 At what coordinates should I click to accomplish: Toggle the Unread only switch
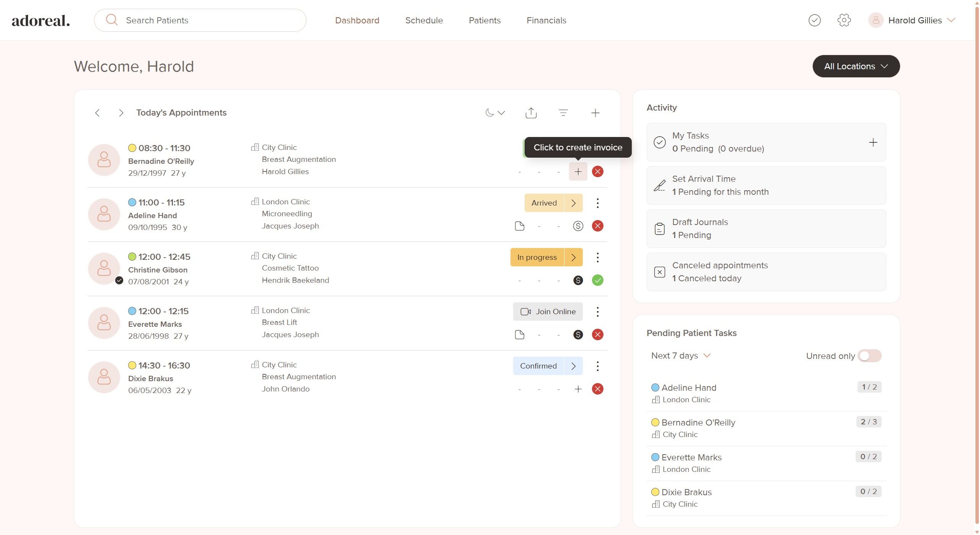coord(869,356)
